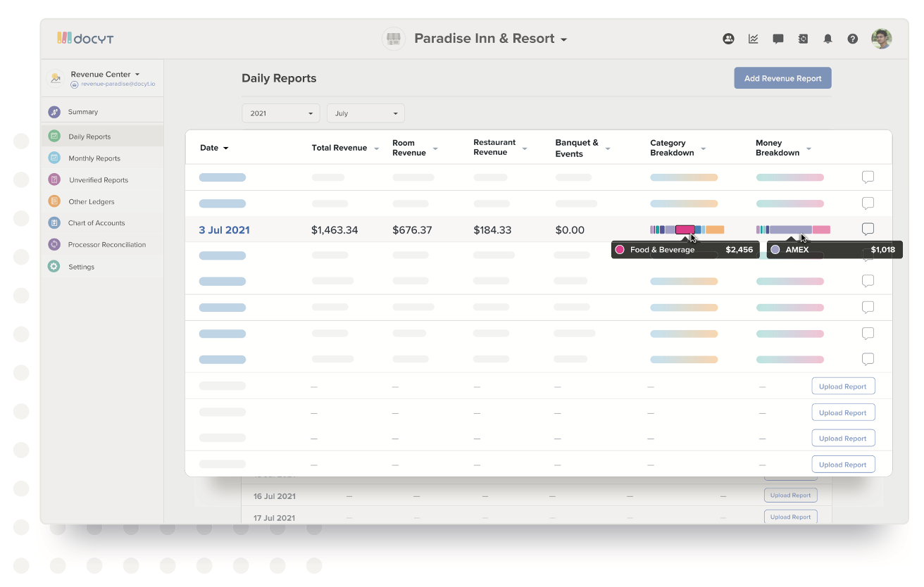Open Monthly Reports in the sidebar
The image size is (924, 587).
tap(102, 158)
